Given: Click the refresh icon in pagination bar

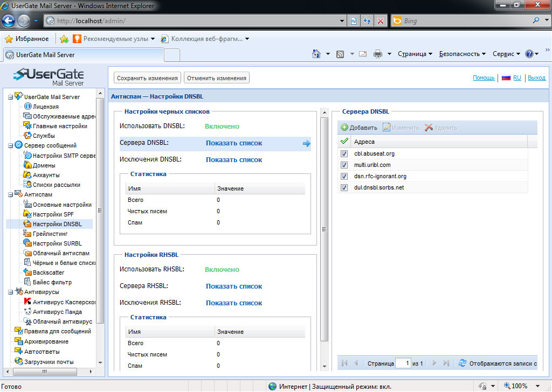Looking at the screenshot, I should (x=462, y=363).
